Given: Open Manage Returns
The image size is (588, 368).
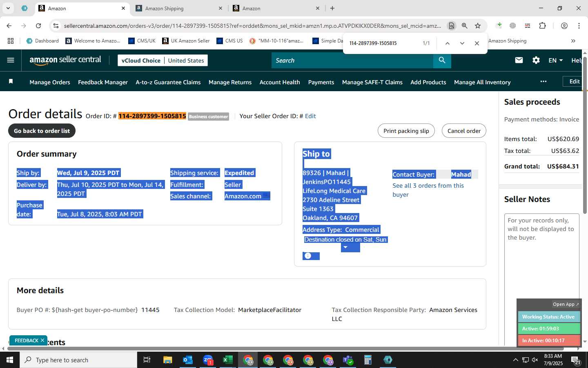Looking at the screenshot, I should point(230,82).
